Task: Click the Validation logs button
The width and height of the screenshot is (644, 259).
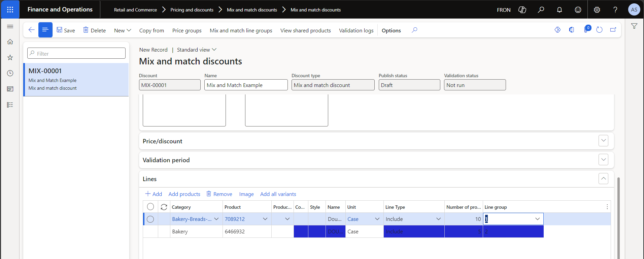Action: click(356, 30)
